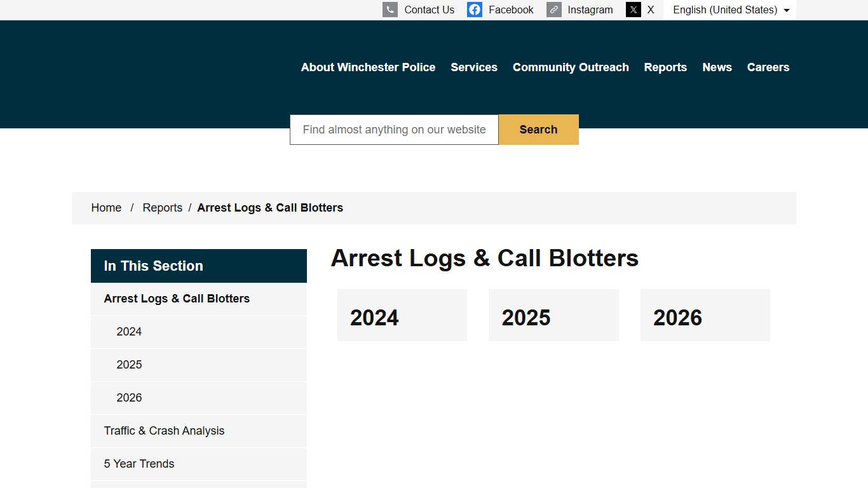Select the 2024 arrest logs tile
The image size is (868, 488).
(x=402, y=315)
